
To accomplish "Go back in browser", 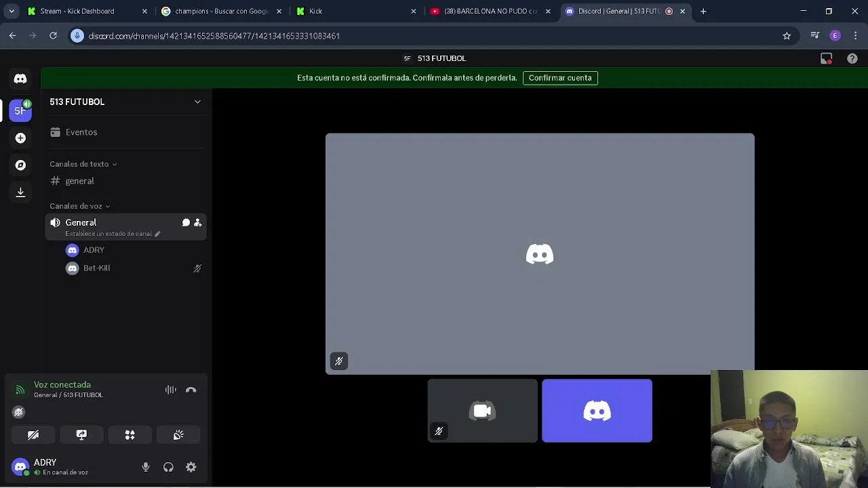I will click(12, 36).
